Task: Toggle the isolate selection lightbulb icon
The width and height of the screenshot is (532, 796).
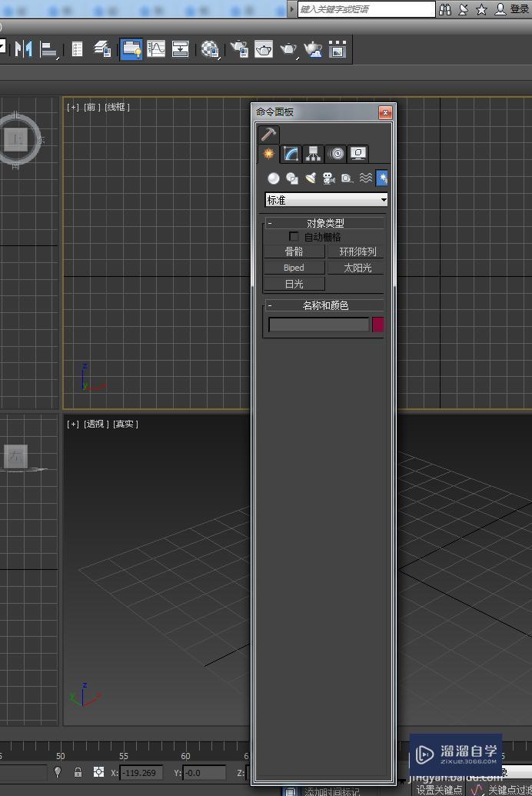Action: [58, 771]
